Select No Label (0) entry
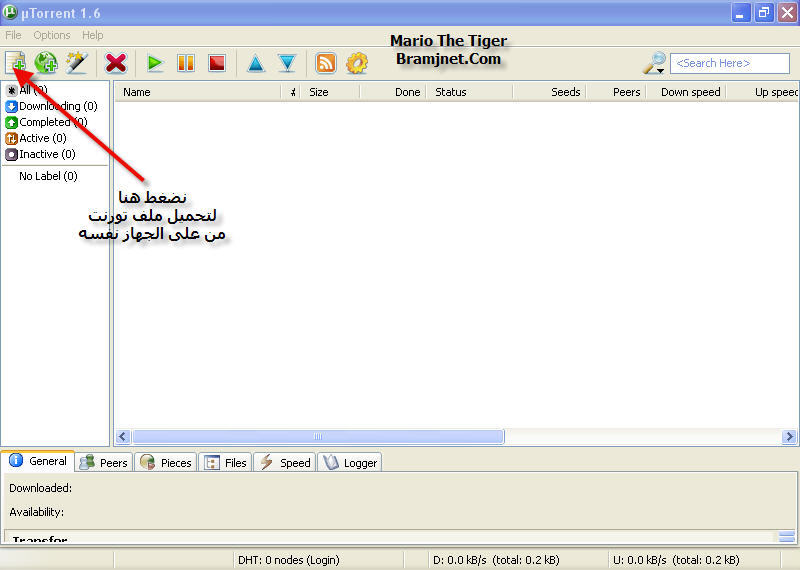Viewport: 800px width, 570px height. point(48,176)
